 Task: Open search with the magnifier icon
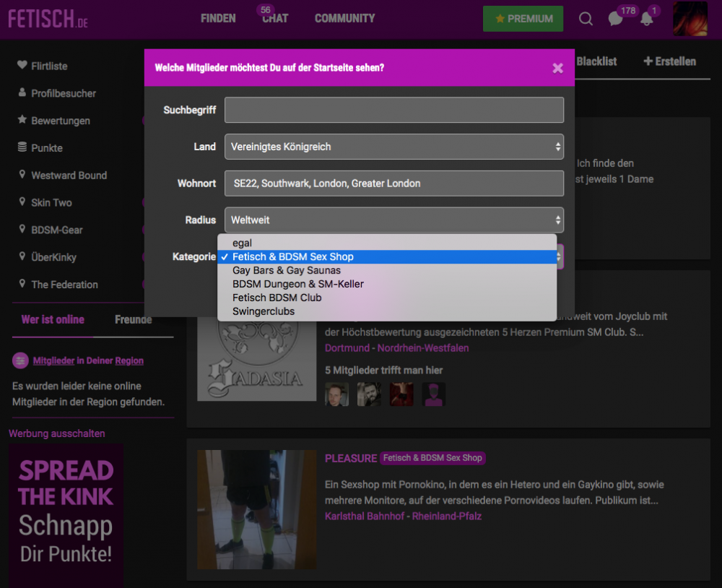586,19
